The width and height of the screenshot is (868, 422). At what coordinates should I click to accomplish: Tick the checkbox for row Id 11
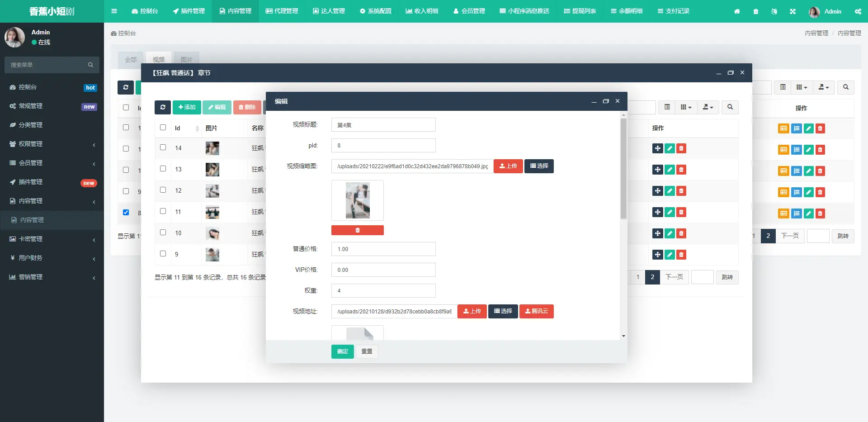163,211
